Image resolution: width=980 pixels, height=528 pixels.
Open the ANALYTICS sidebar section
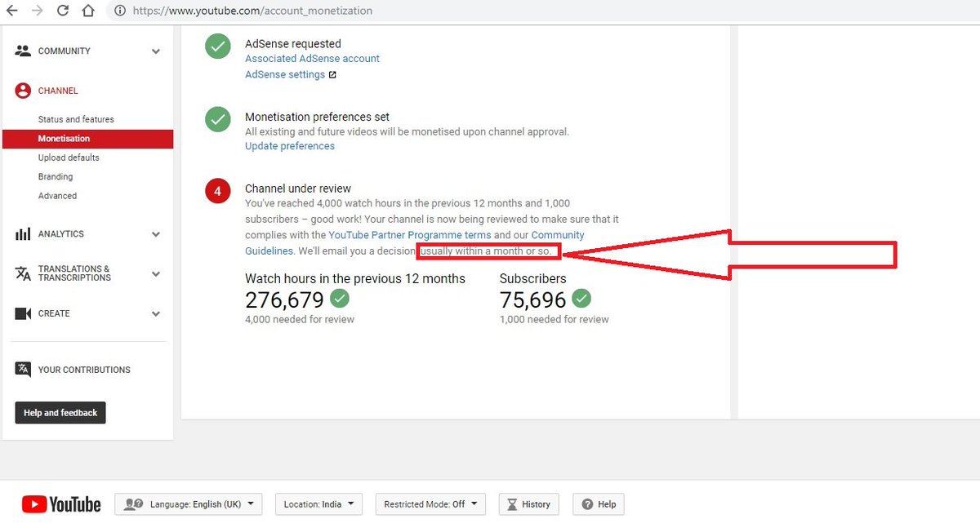(x=61, y=234)
